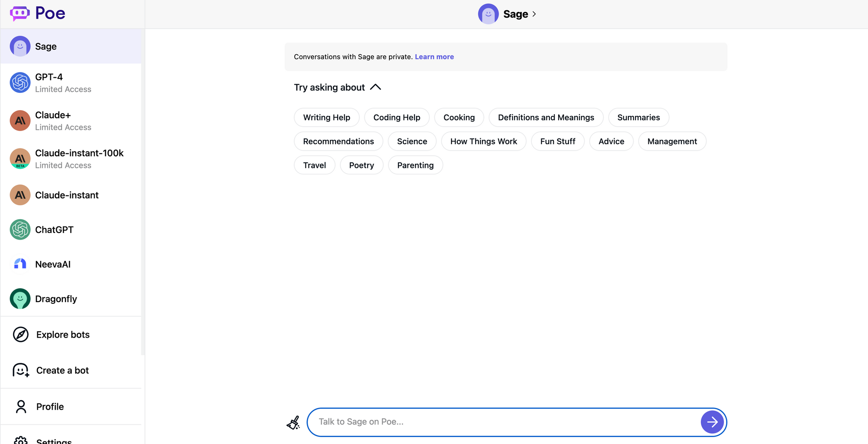Open your Profile page
The height and width of the screenshot is (444, 868).
(50, 406)
